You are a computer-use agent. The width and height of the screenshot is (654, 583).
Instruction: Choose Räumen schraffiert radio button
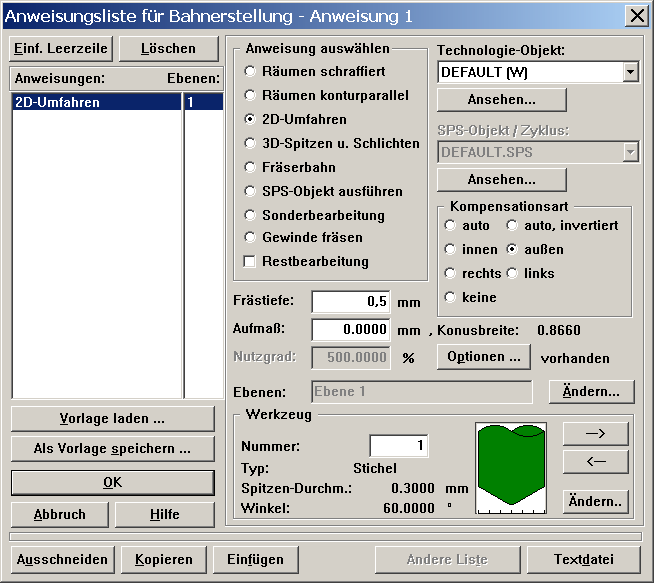[x=251, y=71]
